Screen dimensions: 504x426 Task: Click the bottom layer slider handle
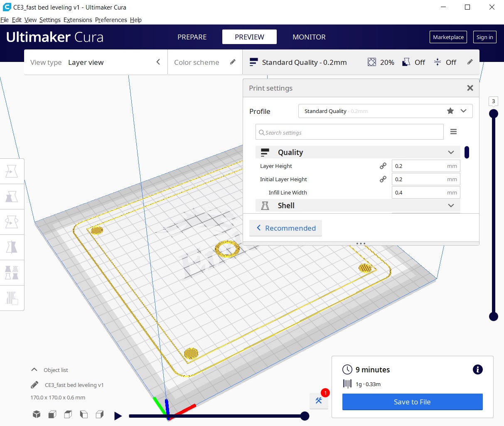point(494,317)
